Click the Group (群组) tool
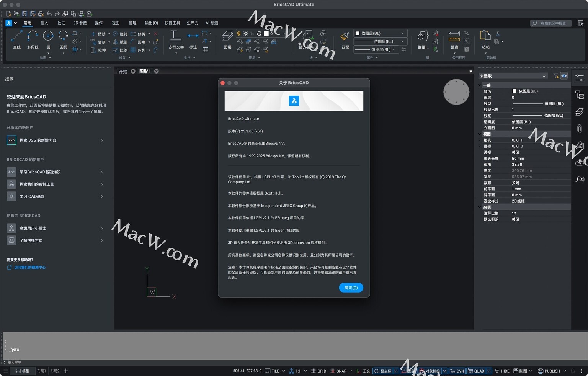Viewport: 588px width, 376px height. point(423,39)
